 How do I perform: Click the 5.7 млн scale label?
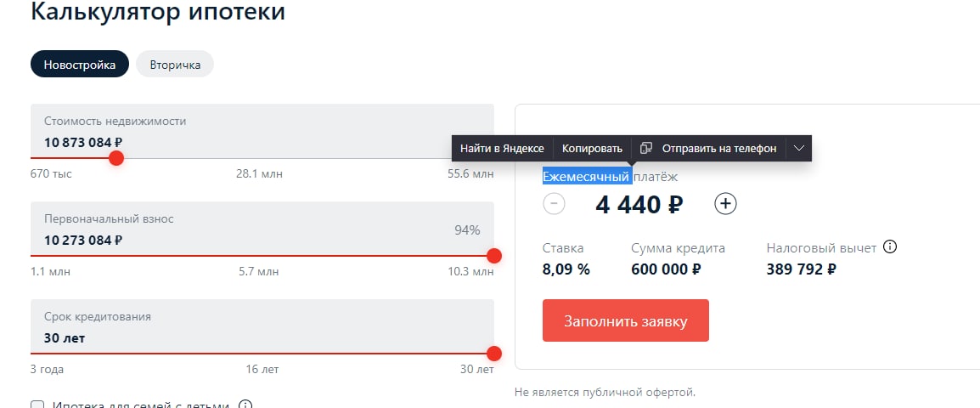259,272
